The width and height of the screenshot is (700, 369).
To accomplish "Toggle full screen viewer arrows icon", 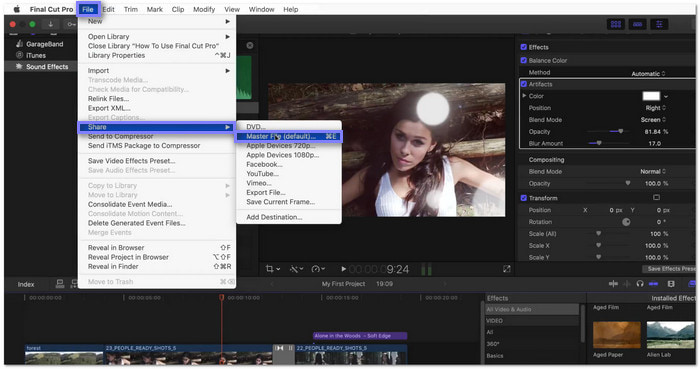I will tap(507, 269).
